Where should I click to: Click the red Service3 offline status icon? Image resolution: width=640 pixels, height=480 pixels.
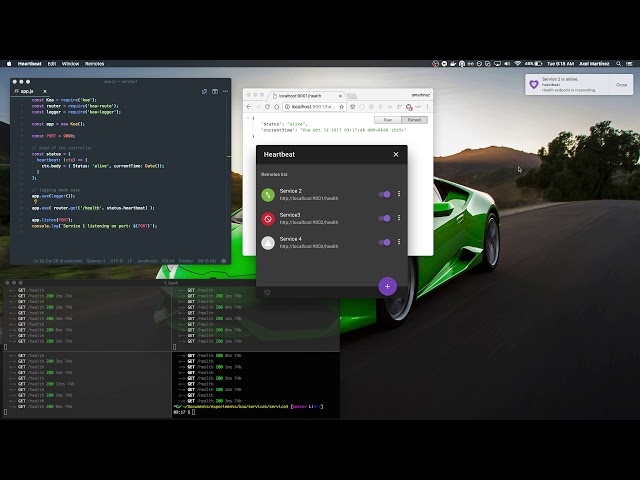268,219
